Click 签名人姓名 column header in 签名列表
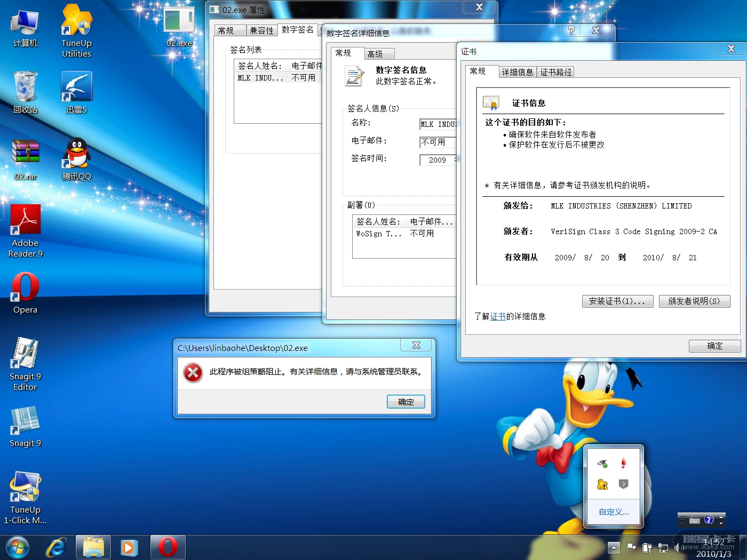Screen dimensions: 747x560 tap(261, 66)
